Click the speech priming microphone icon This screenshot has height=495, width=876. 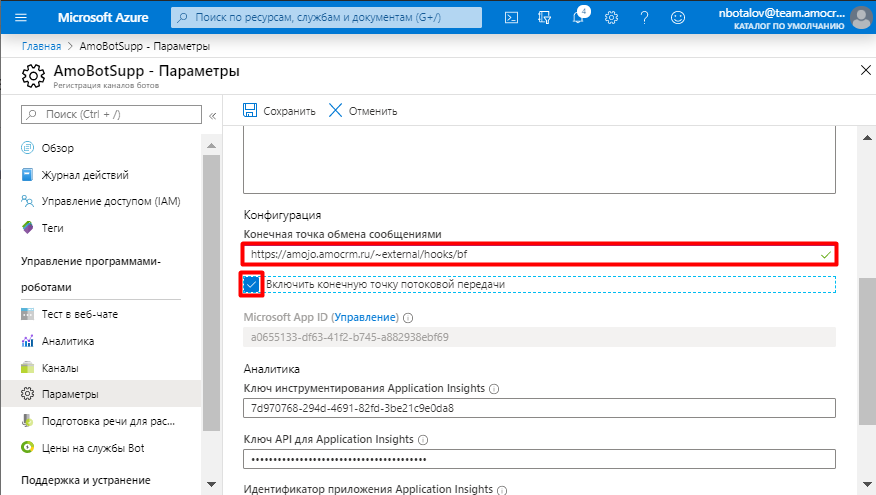pyautogui.click(x=27, y=421)
